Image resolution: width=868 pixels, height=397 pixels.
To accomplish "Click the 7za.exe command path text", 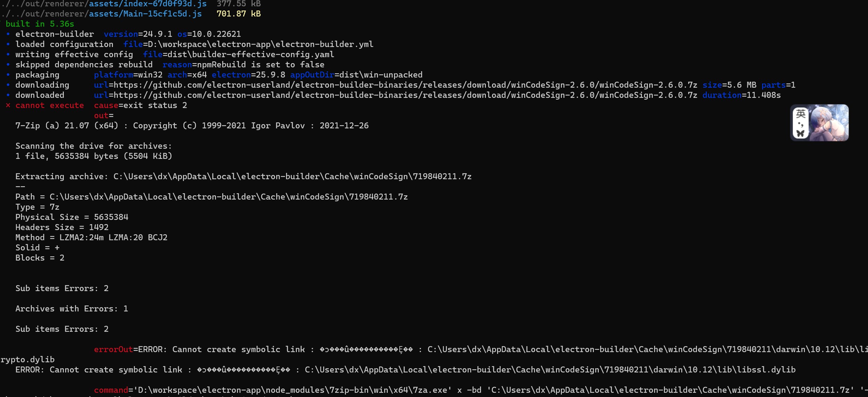I will (293, 390).
